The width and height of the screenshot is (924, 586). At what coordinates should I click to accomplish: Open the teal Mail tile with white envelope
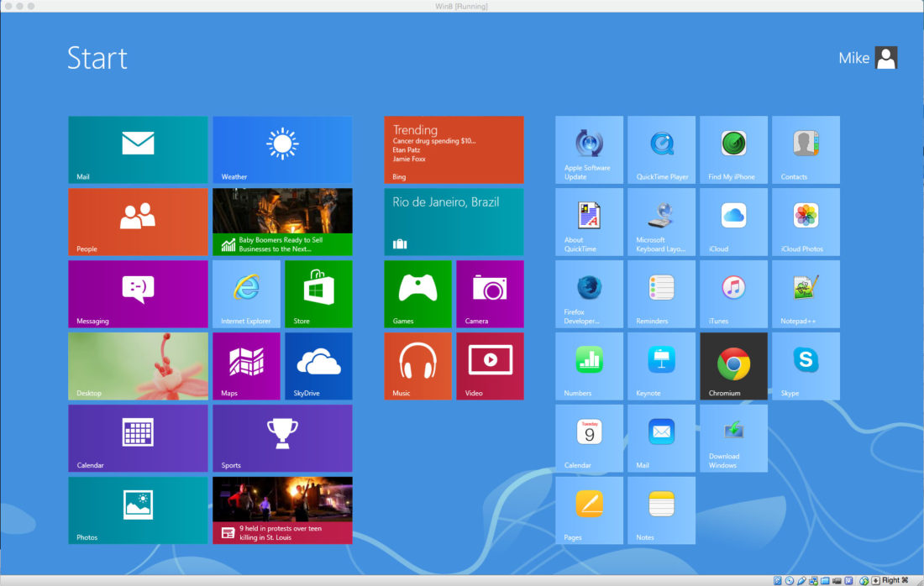(138, 149)
